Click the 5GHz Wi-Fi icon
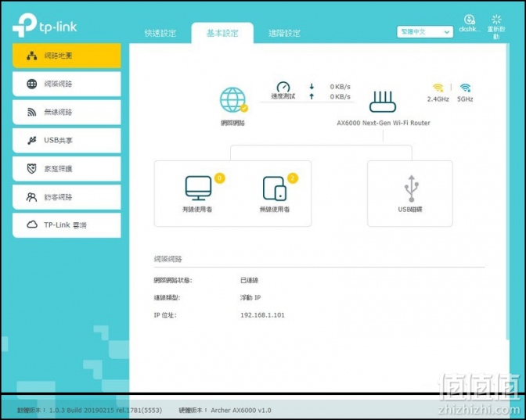The height and width of the screenshot is (420, 526). pyautogui.click(x=465, y=88)
